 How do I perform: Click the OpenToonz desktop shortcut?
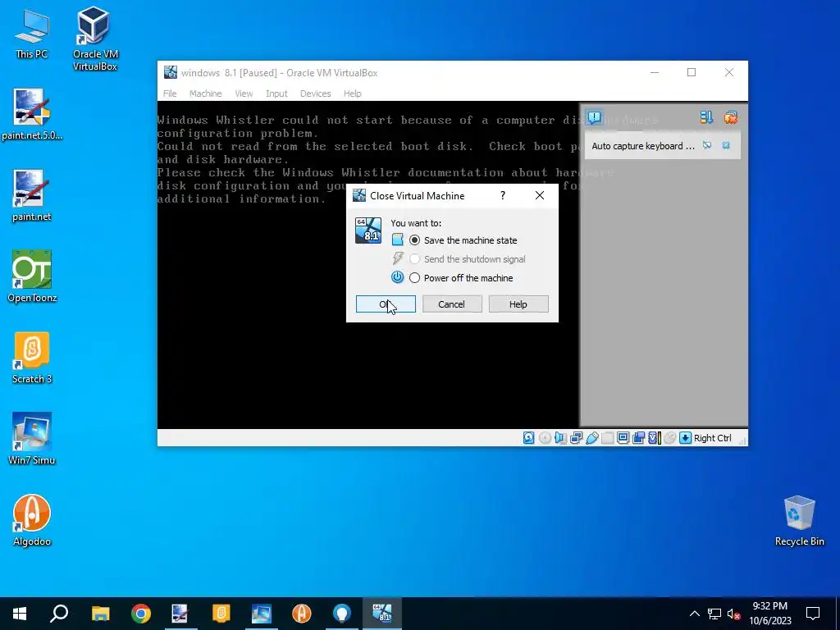click(32, 276)
